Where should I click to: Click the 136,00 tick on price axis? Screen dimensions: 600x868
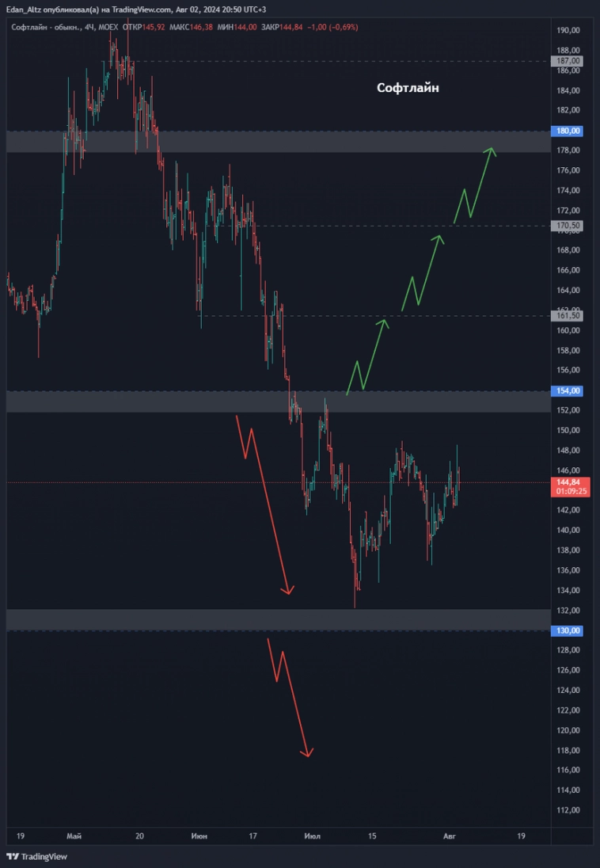coord(568,570)
